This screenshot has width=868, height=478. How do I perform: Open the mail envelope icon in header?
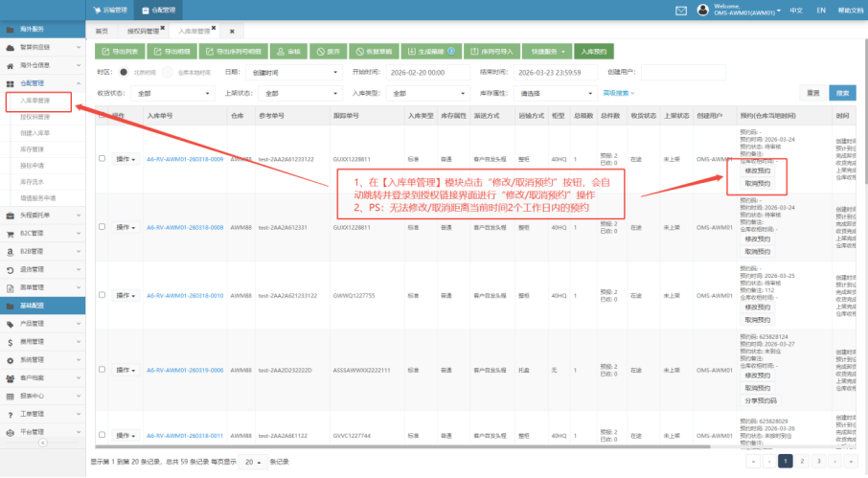(681, 10)
